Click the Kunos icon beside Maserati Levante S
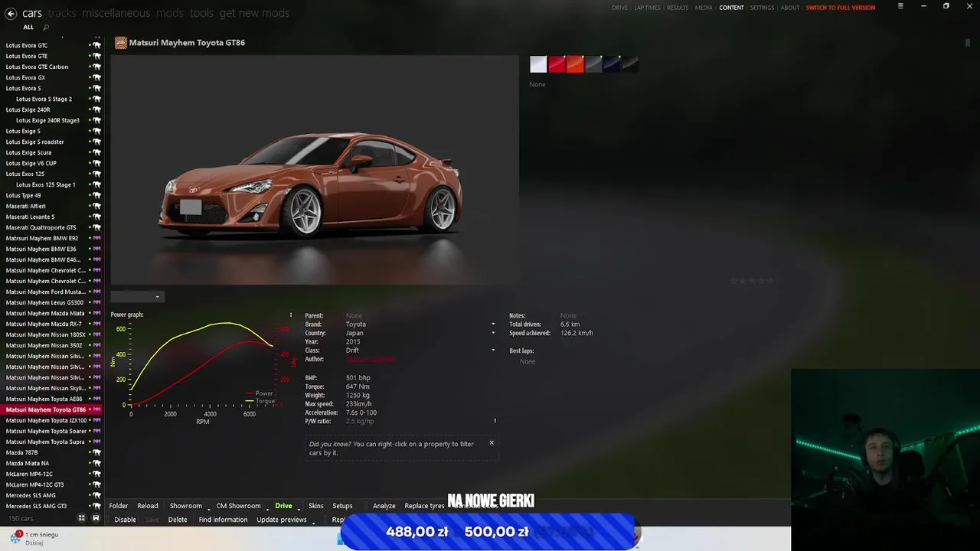The image size is (980, 551). point(96,217)
